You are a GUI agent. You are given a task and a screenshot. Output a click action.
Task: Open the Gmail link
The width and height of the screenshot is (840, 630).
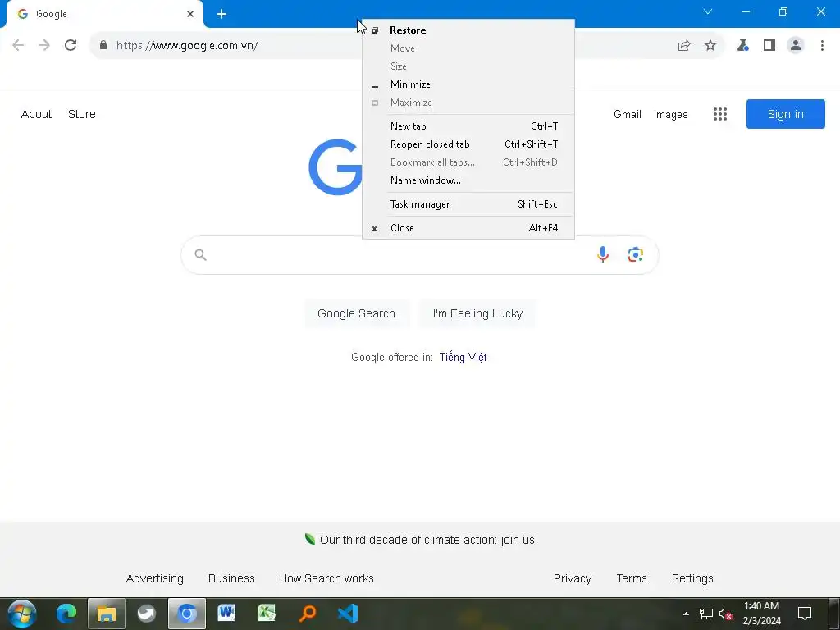pyautogui.click(x=628, y=114)
